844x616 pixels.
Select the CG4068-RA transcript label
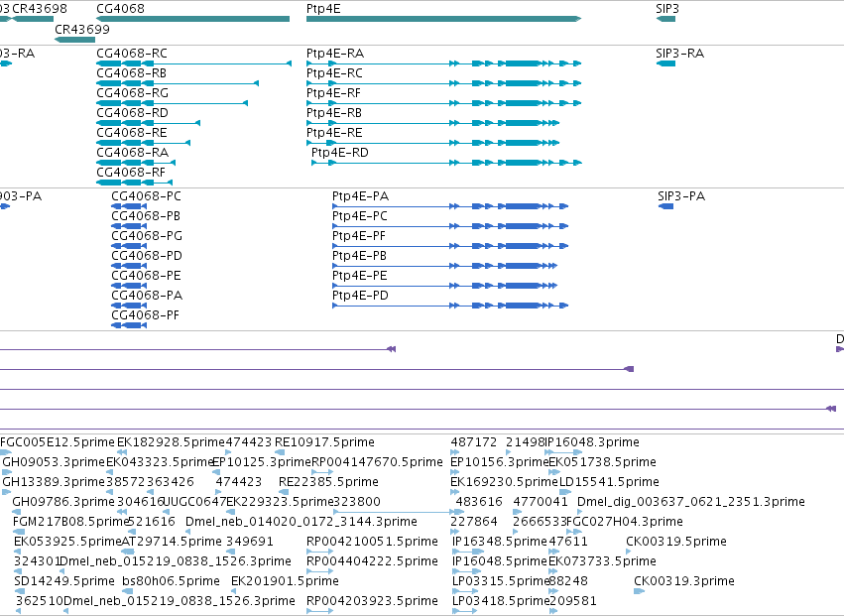tap(132, 153)
